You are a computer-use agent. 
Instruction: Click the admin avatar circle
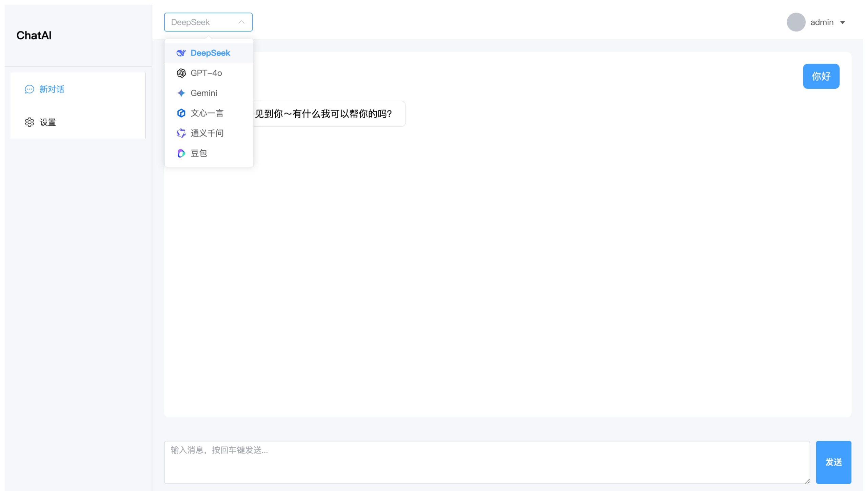coord(796,22)
